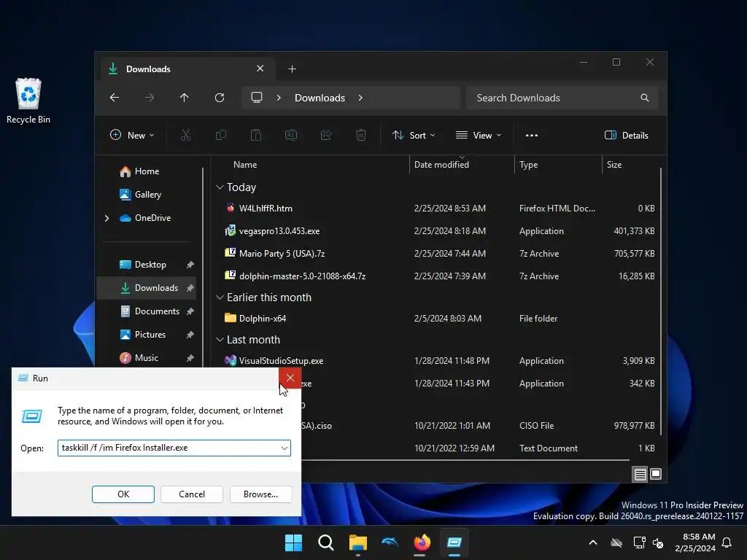Image resolution: width=747 pixels, height=560 pixels.
Task: Click File Explorer on the taskbar
Action: point(357,542)
